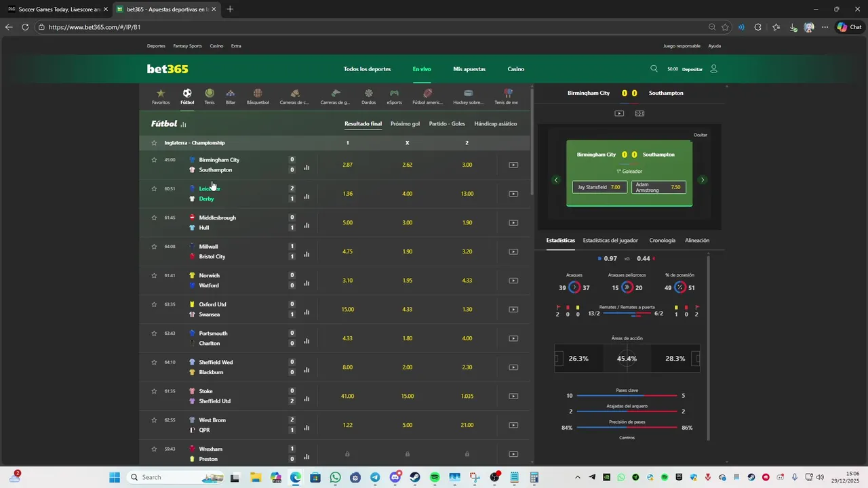Screen dimensions: 868x488
Task: Open the Favoritos sports icon
Action: tap(161, 97)
